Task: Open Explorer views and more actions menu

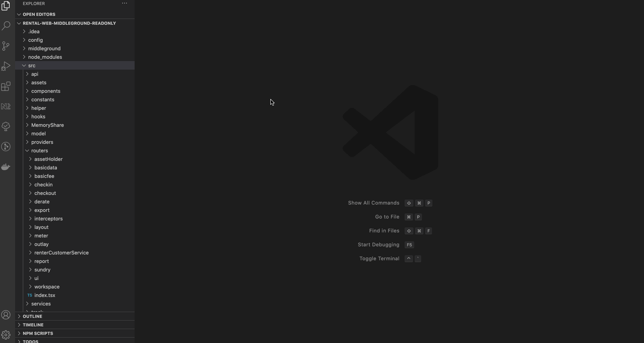Action: click(x=125, y=3)
